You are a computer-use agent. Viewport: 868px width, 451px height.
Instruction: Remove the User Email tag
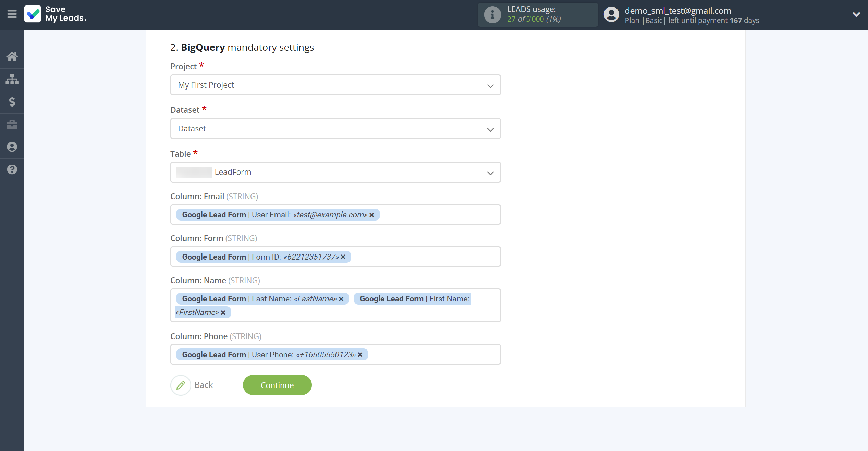coord(372,215)
